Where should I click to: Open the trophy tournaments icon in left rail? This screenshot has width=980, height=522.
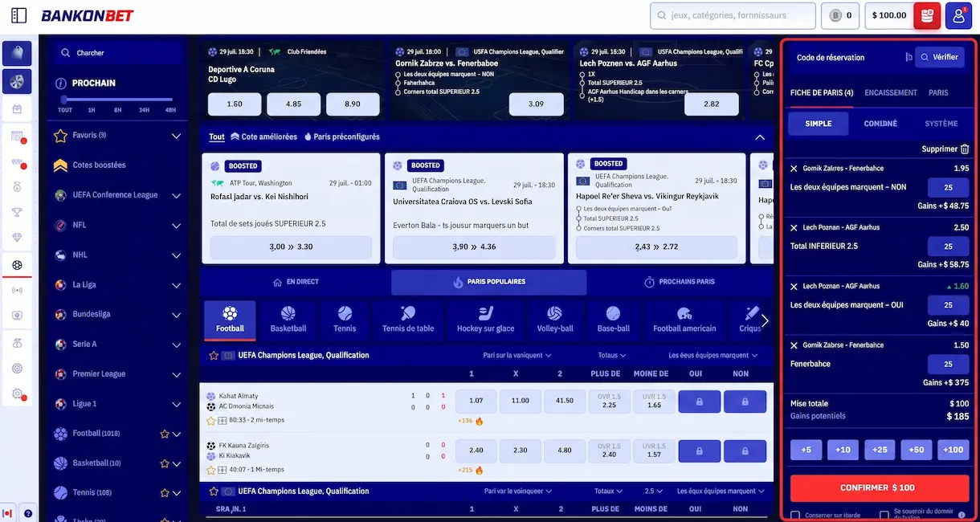point(17,212)
